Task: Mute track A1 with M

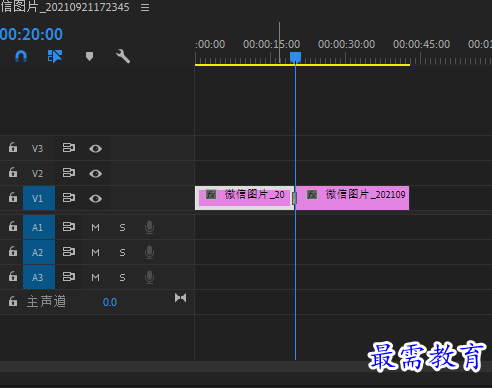Action: click(95, 228)
